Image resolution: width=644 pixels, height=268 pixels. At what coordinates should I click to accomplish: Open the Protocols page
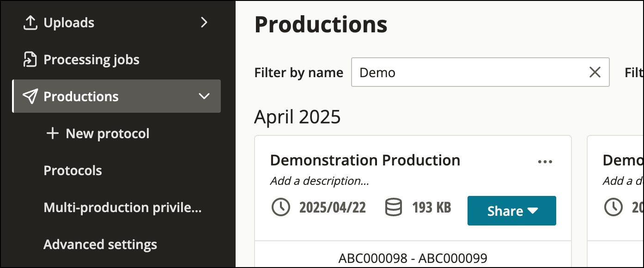click(x=73, y=171)
